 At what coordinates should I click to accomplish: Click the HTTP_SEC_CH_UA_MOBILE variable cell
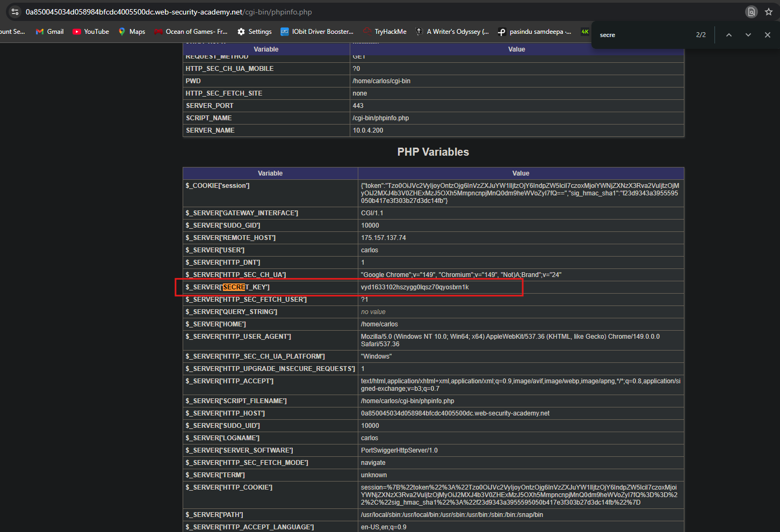266,69
